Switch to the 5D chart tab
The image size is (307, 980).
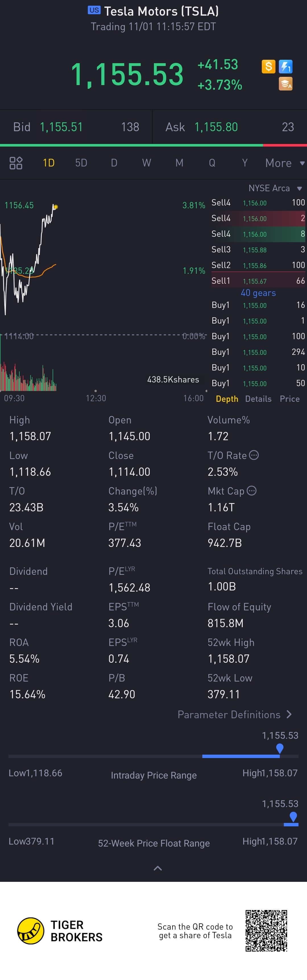click(x=81, y=163)
